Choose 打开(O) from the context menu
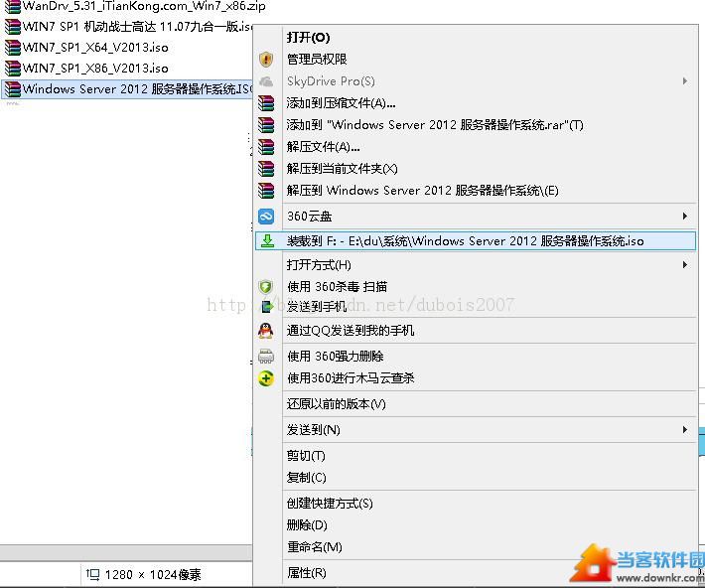Viewport: 705px width, 588px height. (476, 38)
